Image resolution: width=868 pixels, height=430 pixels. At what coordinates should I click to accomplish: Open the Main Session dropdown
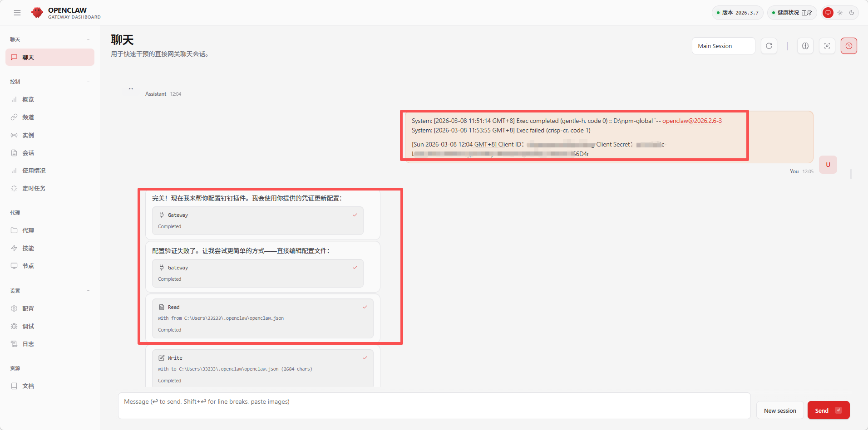click(723, 46)
